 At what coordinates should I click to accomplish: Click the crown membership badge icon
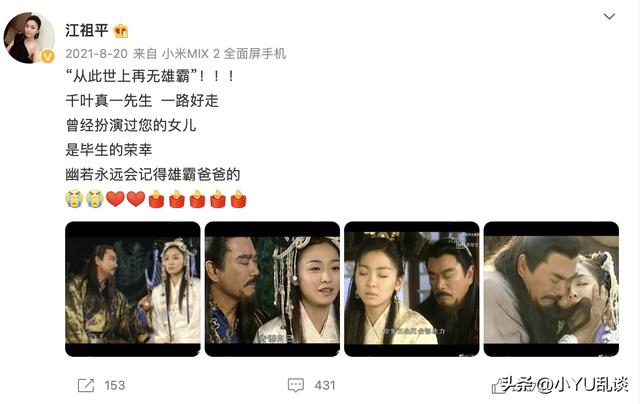click(121, 31)
